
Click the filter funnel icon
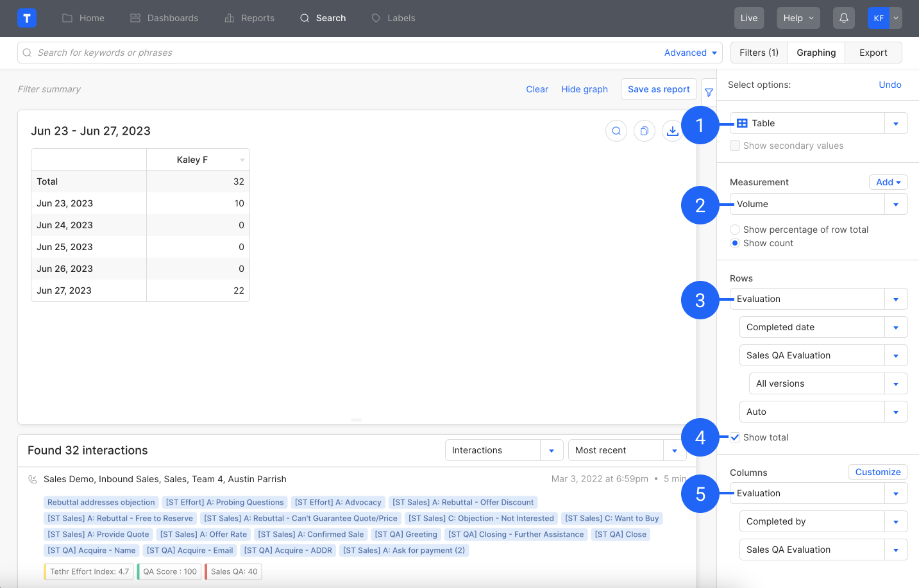(709, 92)
